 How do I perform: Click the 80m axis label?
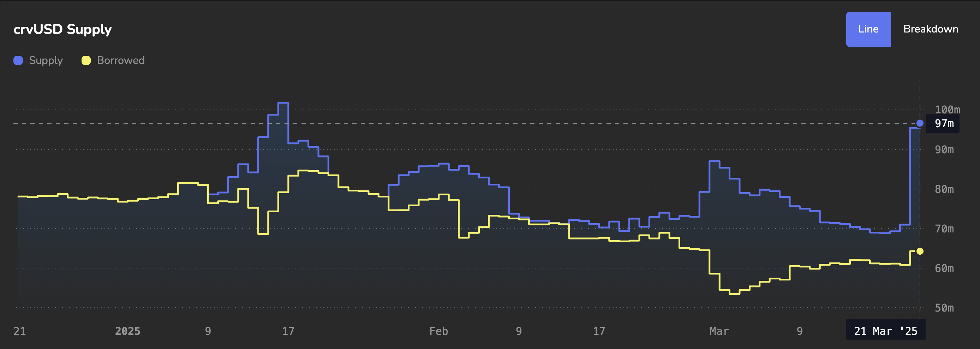point(944,189)
